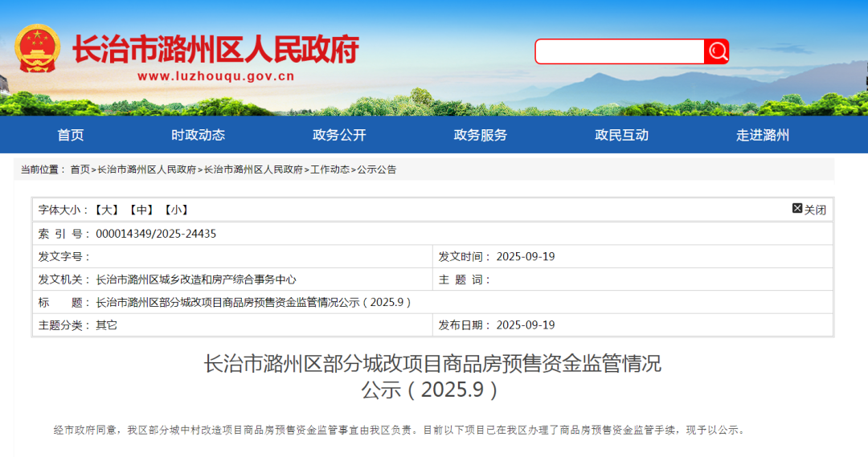The height and width of the screenshot is (457, 868).
Task: Go to 政务公开 section
Action: click(x=339, y=135)
